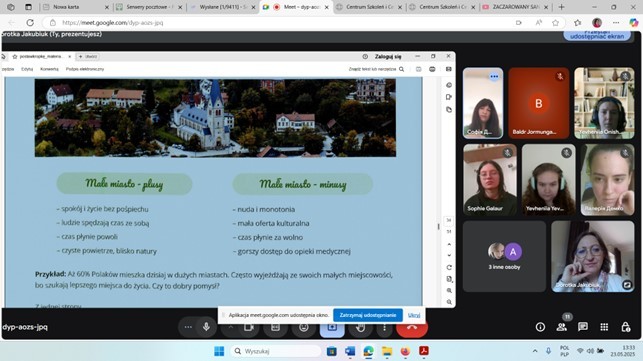
Task: Click the 3 inne osoby tile
Action: click(504, 256)
